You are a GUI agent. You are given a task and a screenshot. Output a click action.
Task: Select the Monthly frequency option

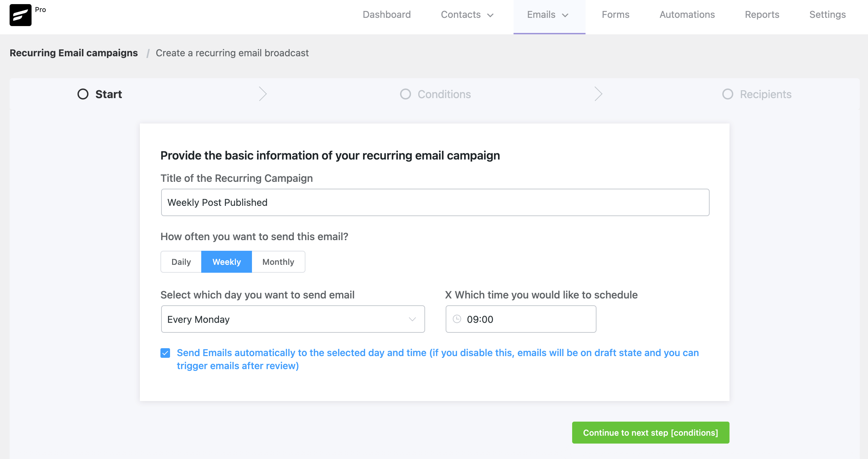278,262
